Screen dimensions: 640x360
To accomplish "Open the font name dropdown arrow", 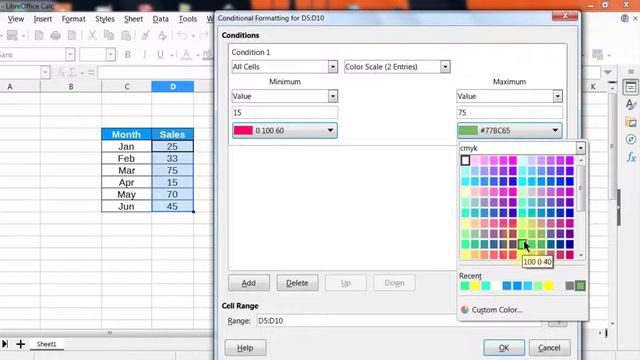I will click(x=70, y=54).
